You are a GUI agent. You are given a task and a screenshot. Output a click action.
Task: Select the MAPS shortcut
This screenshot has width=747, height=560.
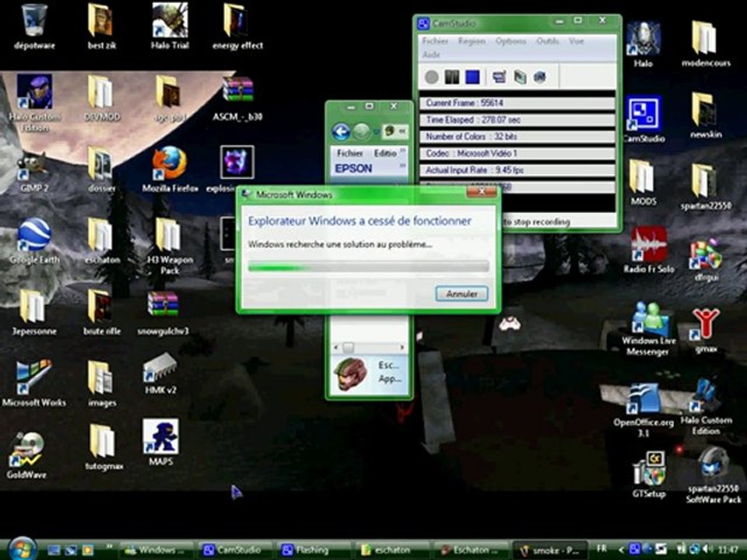pyautogui.click(x=161, y=442)
